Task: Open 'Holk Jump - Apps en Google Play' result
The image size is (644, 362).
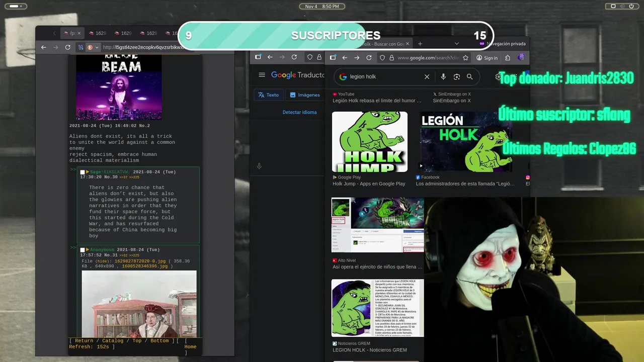Action: pyautogui.click(x=369, y=184)
